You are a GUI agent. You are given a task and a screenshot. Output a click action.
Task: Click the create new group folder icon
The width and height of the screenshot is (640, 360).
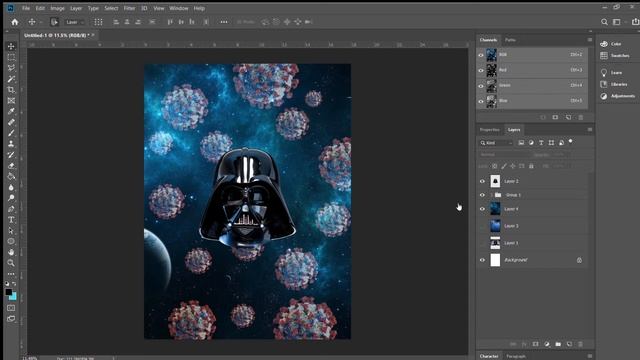coord(558,344)
